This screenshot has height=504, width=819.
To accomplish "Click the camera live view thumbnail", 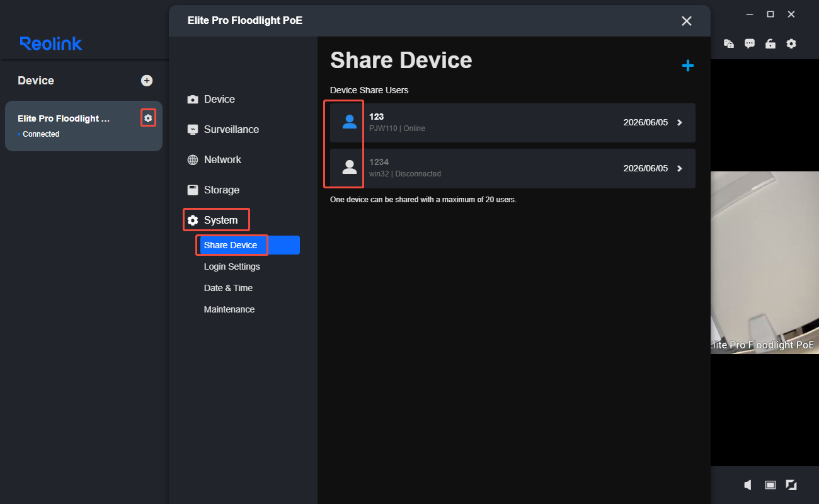I will pos(765,262).
